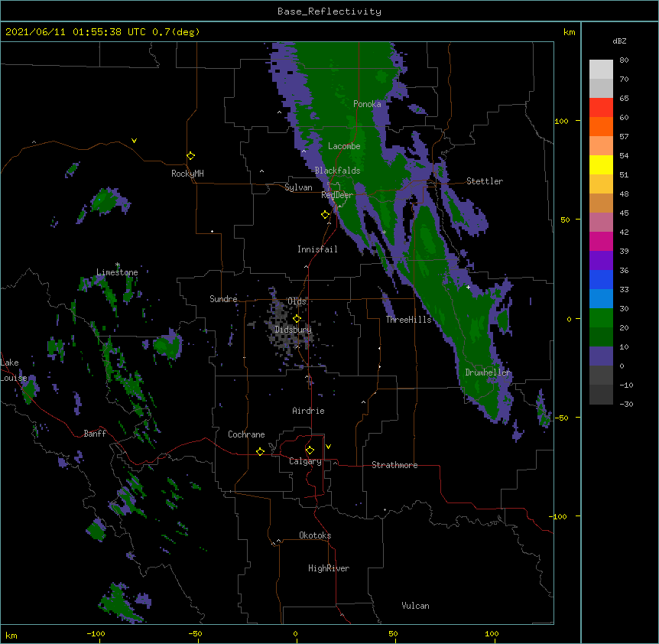Image resolution: width=659 pixels, height=644 pixels.
Task: Click the Didsbury label
Action: (x=294, y=330)
